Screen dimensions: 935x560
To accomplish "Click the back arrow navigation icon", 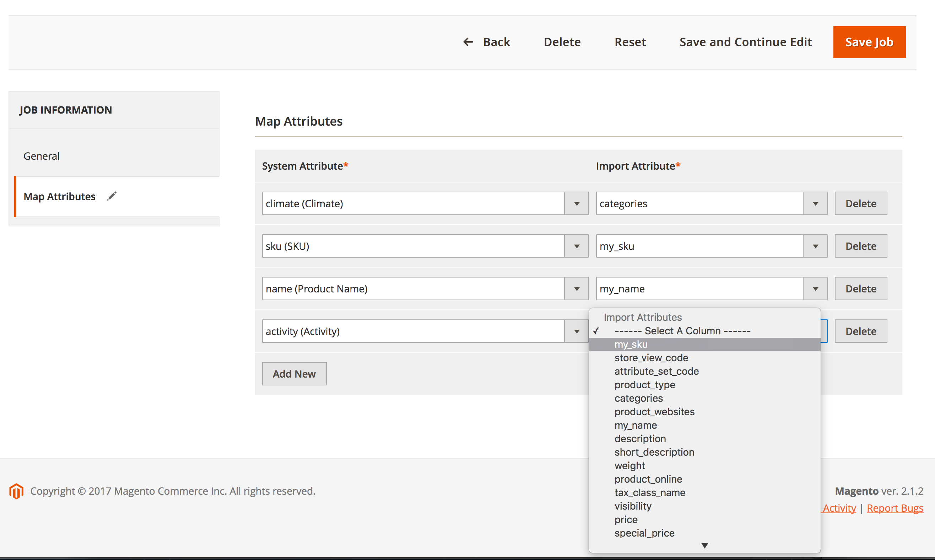I will coord(467,42).
